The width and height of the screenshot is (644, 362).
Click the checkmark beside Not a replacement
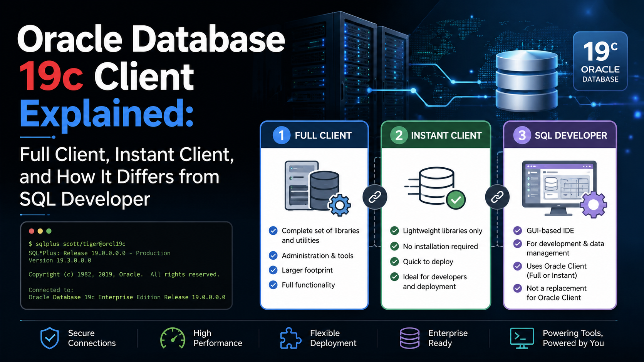coord(518,288)
